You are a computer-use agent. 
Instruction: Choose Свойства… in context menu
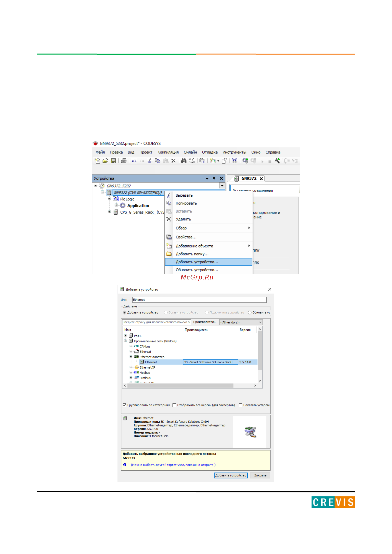pyautogui.click(x=209, y=237)
